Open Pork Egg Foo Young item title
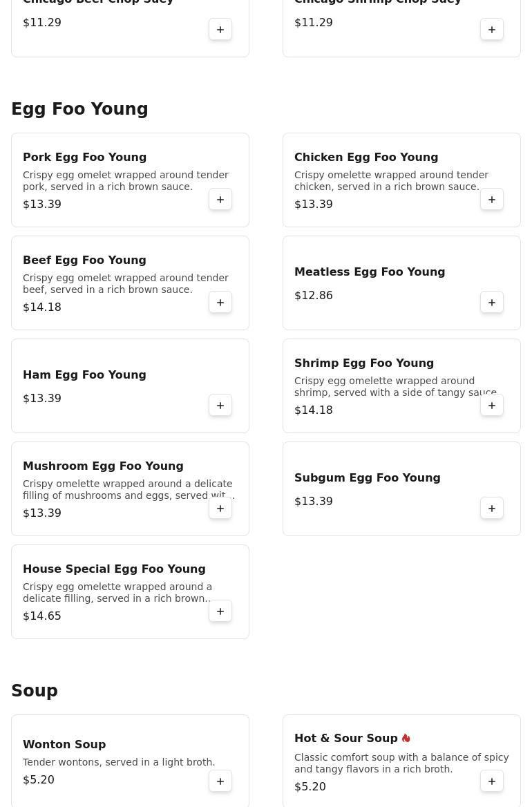This screenshot has height=807, width=532. [84, 158]
